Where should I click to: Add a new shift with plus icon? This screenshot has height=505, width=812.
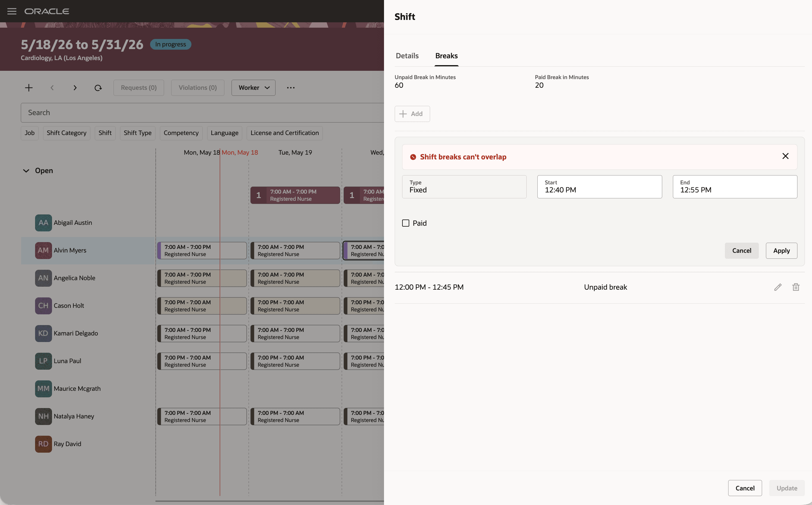(x=29, y=87)
